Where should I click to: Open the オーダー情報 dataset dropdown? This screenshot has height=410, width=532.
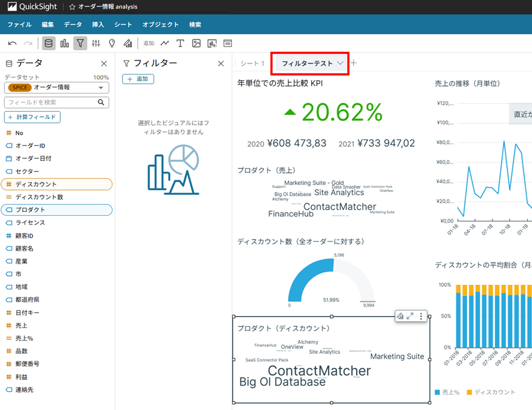[x=56, y=88]
